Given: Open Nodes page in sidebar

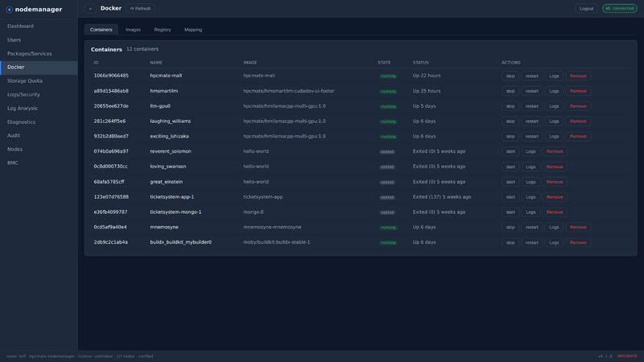Looking at the screenshot, I should click(x=39, y=150).
